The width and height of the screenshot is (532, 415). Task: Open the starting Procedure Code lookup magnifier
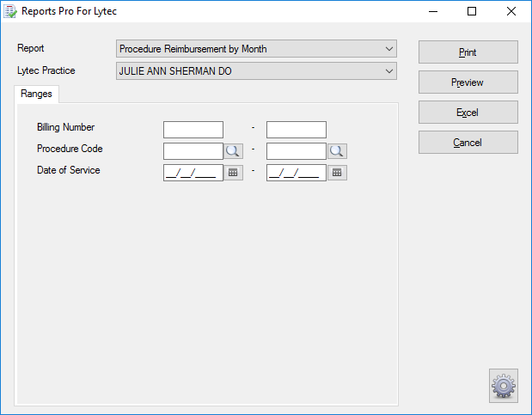tap(233, 151)
